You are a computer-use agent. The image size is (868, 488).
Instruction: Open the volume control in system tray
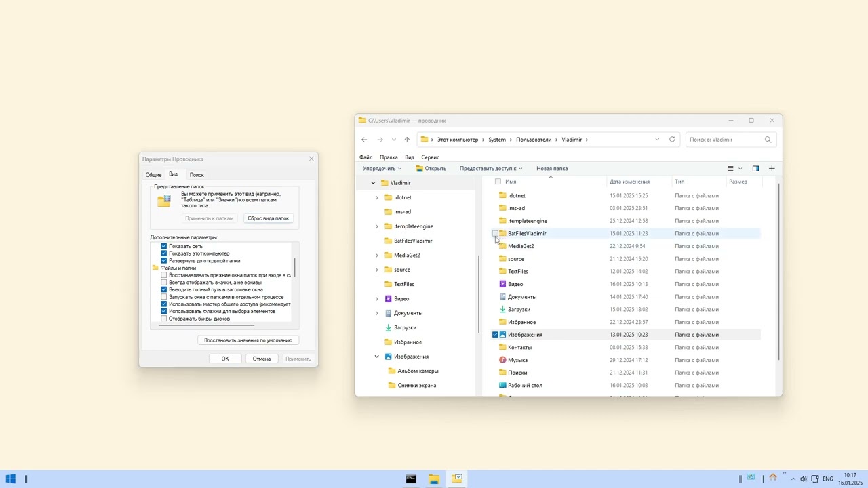point(804,479)
